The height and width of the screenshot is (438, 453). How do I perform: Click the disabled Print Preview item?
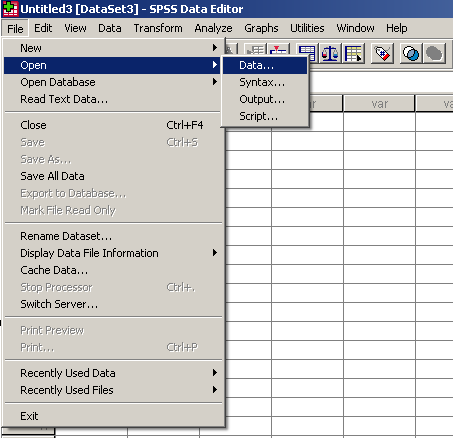pyautogui.click(x=112, y=330)
